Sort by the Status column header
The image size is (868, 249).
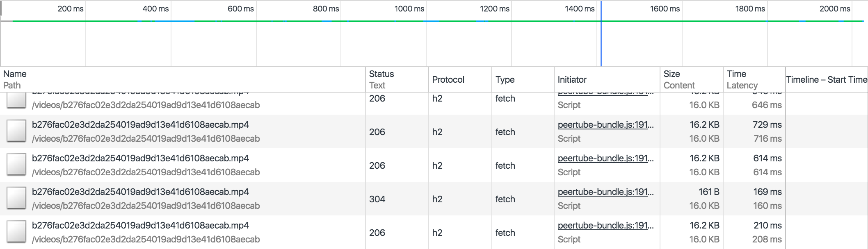[x=381, y=74]
